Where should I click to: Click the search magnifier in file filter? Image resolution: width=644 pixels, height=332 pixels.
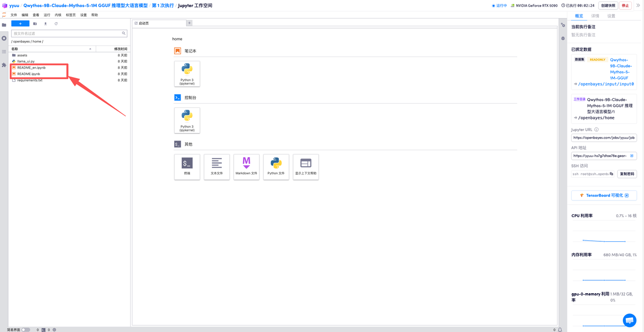[x=124, y=33]
